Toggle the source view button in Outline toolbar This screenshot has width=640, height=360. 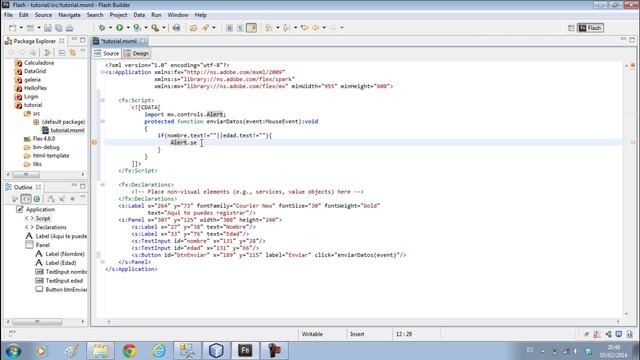pyautogui.click(x=26, y=199)
